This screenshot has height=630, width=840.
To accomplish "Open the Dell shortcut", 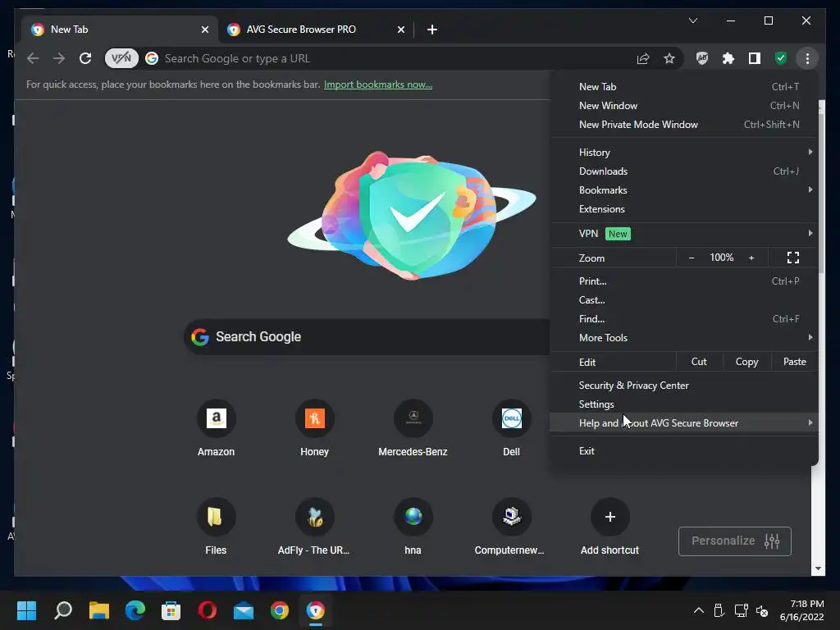I will click(x=512, y=427).
